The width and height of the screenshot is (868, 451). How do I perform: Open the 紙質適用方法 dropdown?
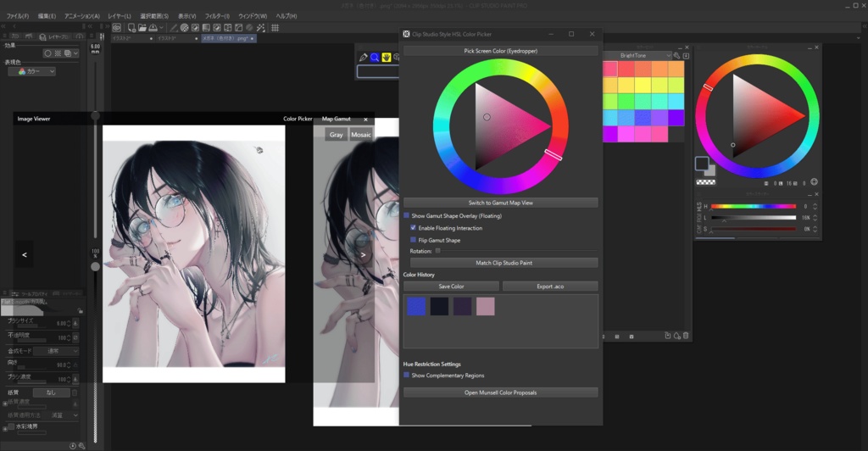[63, 415]
